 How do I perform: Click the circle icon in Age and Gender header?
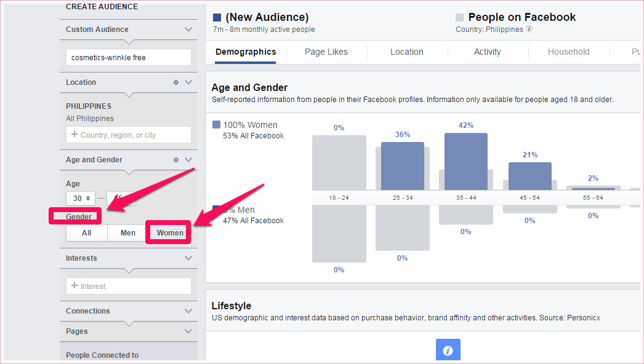[x=176, y=160]
